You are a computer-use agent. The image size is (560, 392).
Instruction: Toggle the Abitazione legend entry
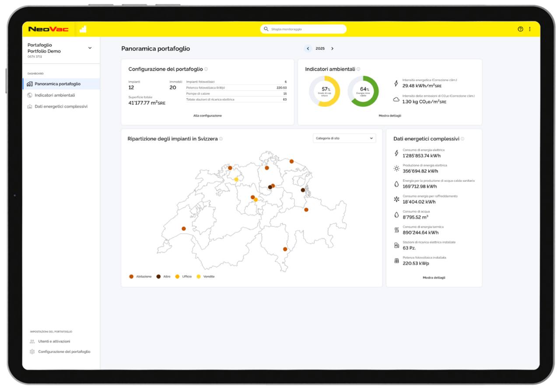(x=140, y=277)
